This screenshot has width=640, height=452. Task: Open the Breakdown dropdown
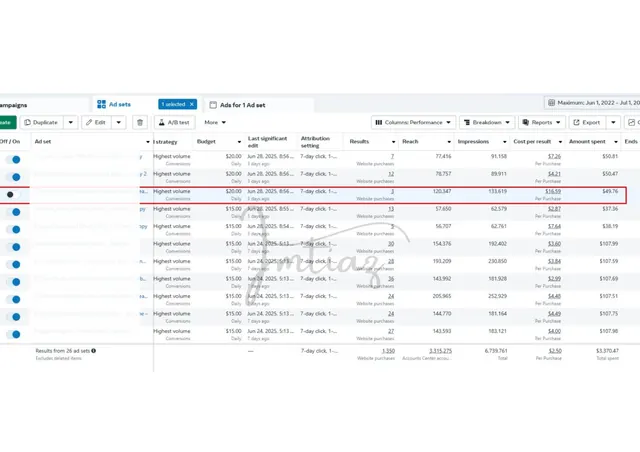click(x=487, y=122)
